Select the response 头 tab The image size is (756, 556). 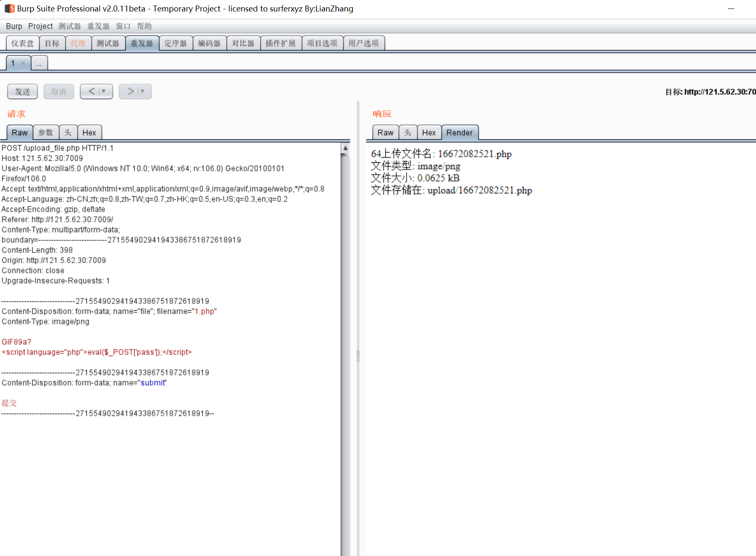(408, 133)
